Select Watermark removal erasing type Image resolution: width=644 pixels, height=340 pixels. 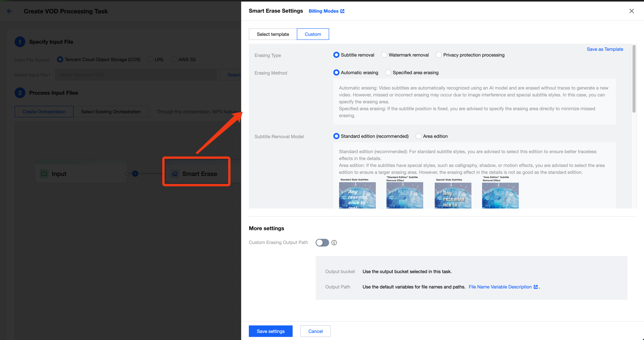pos(384,55)
